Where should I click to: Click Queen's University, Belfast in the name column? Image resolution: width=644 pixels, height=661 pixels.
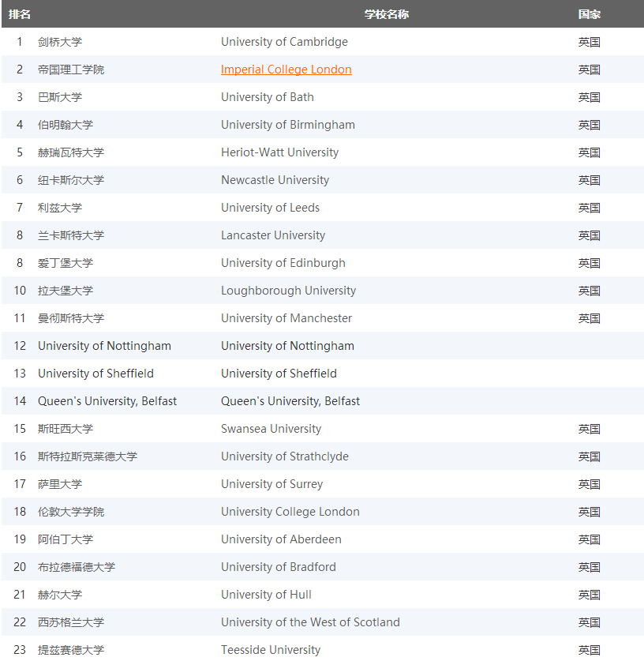pyautogui.click(x=290, y=401)
